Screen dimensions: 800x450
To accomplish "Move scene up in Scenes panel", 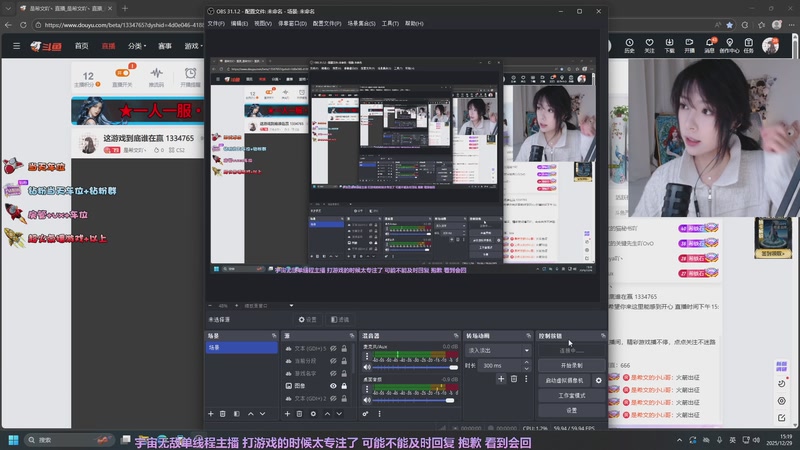I will [251, 414].
